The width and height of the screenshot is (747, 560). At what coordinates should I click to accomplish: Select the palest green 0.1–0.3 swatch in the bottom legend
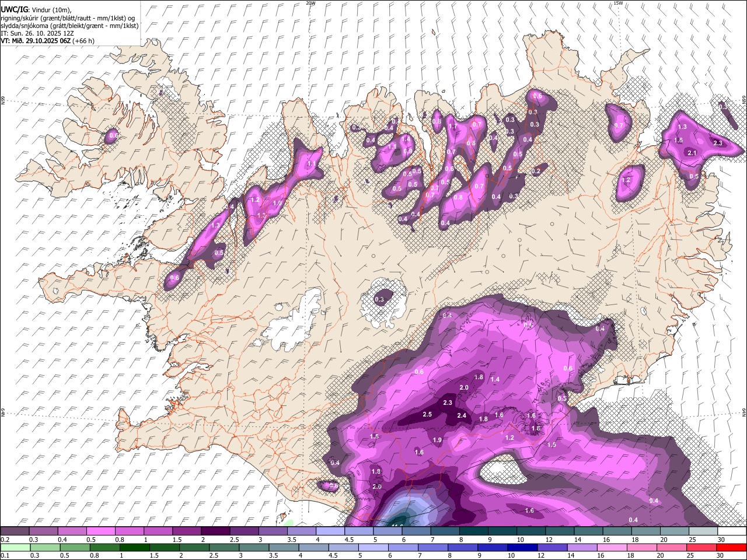[15, 547]
